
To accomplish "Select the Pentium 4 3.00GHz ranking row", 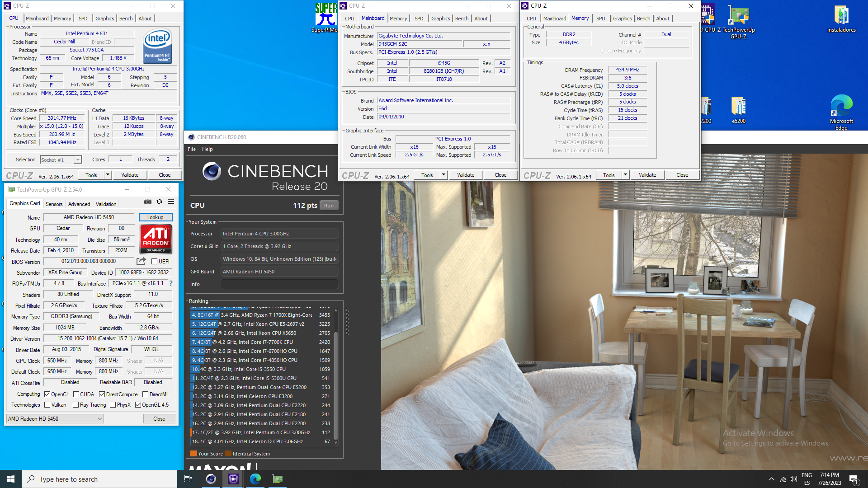I will tap(261, 432).
